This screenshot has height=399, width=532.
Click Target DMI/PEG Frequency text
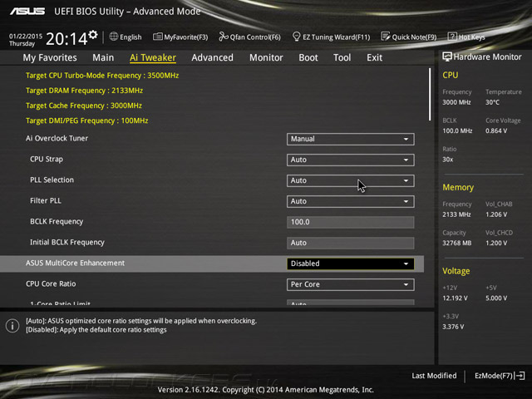click(x=86, y=121)
